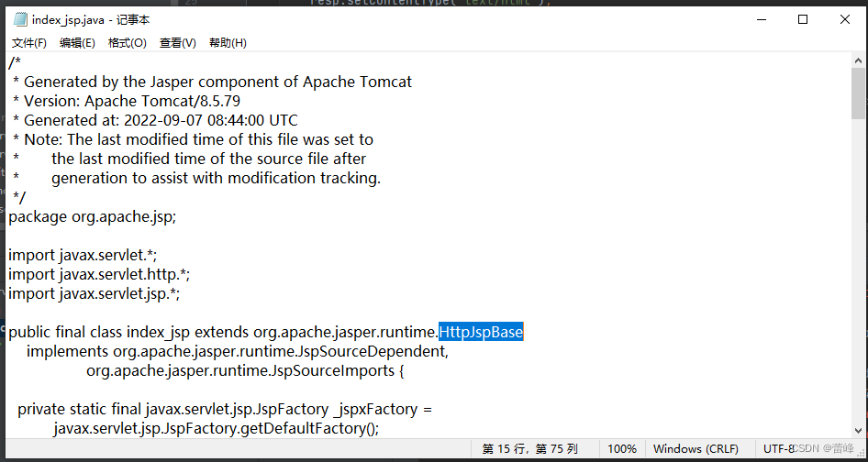Click the highlighted HttpJspBase text
868x462 pixels.
click(481, 332)
